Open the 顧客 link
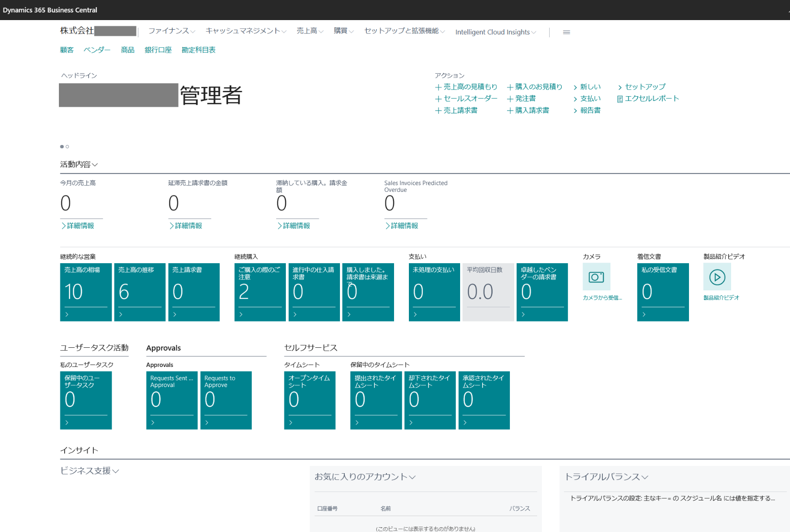This screenshot has height=532, width=790. pos(67,50)
